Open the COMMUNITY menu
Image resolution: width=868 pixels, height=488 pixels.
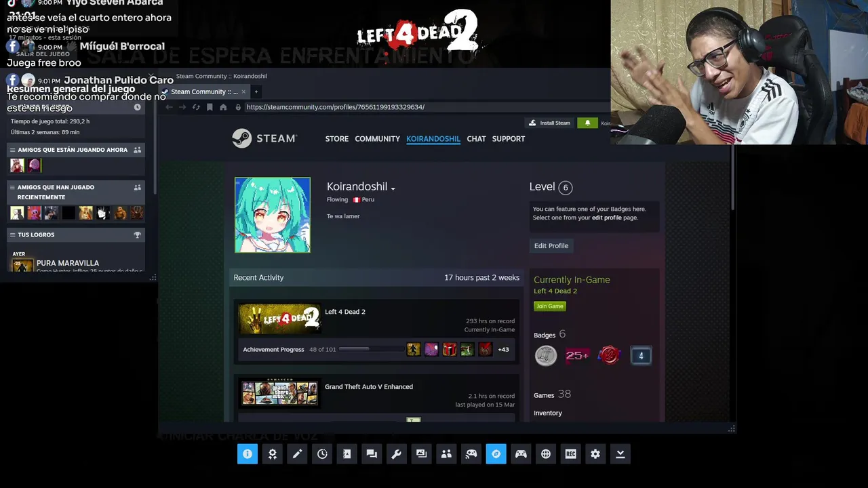click(377, 138)
